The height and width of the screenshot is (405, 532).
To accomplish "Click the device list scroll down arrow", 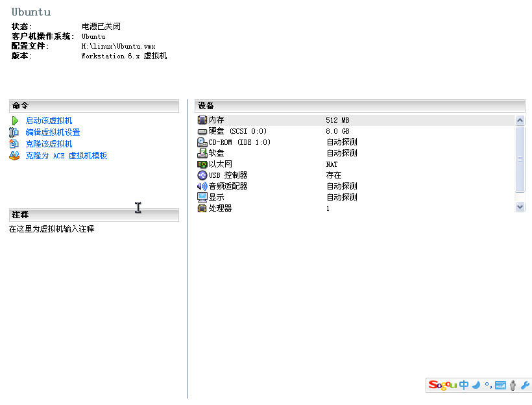I will 520,207.
